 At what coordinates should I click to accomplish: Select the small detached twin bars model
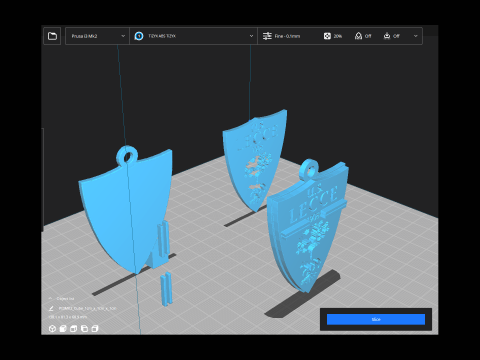(166, 289)
